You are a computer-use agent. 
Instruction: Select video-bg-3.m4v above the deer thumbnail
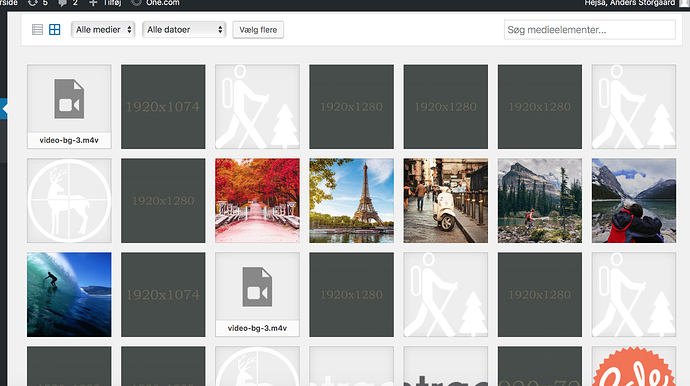click(69, 107)
